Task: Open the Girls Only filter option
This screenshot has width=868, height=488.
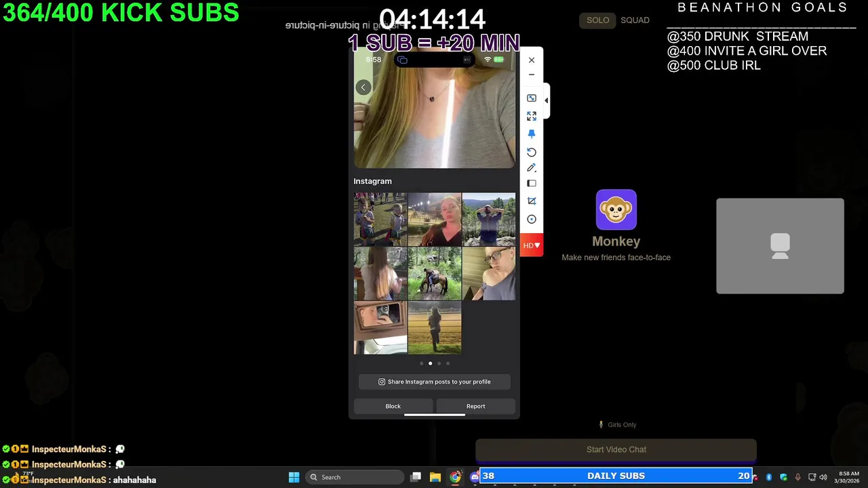Action: tap(618, 425)
